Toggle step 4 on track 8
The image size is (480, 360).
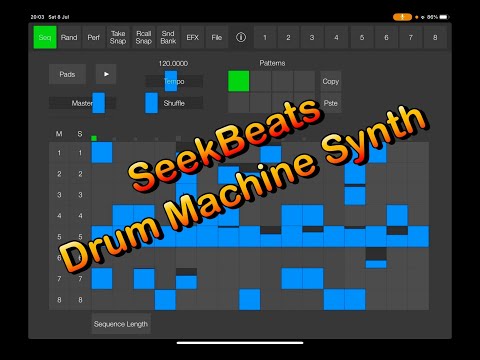[x=165, y=300]
